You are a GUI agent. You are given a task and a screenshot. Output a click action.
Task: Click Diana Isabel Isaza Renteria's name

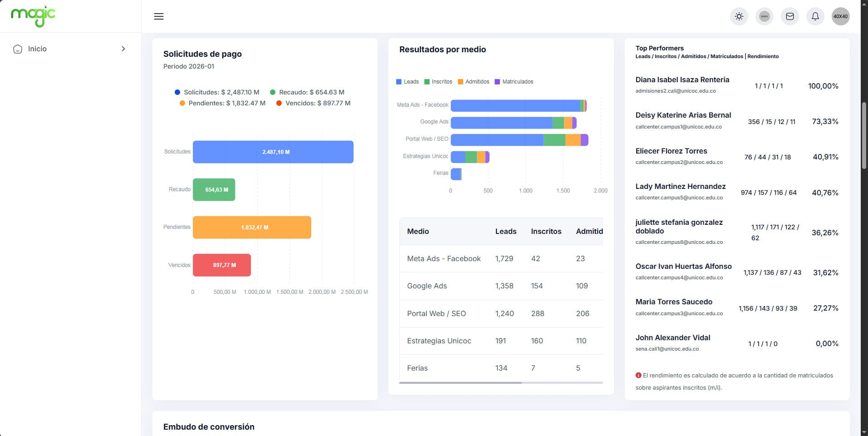682,80
